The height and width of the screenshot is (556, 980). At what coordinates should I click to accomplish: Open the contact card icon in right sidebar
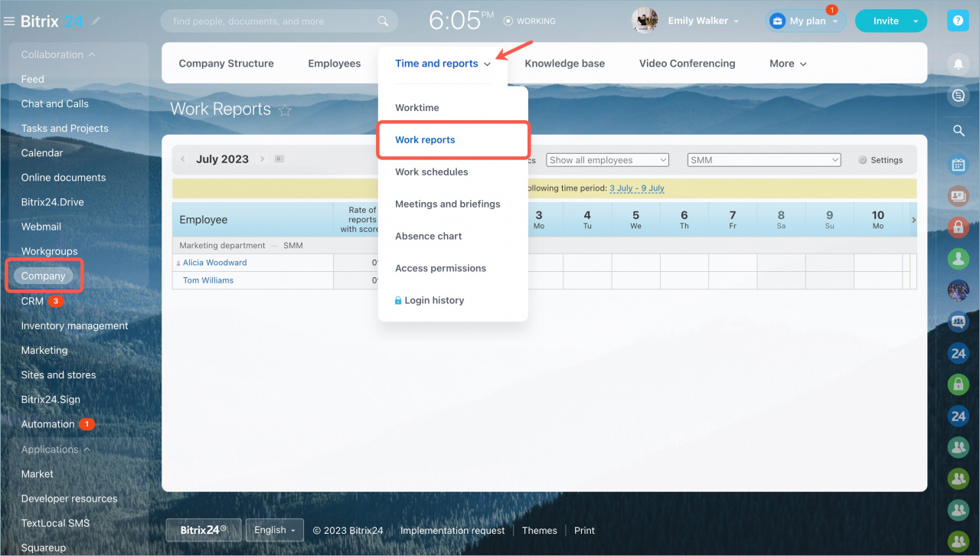(x=958, y=195)
